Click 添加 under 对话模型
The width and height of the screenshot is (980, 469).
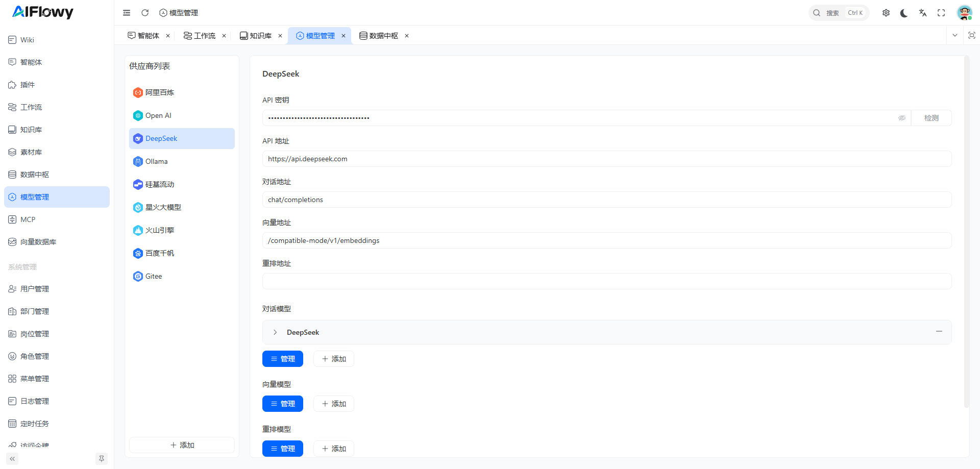coord(334,359)
